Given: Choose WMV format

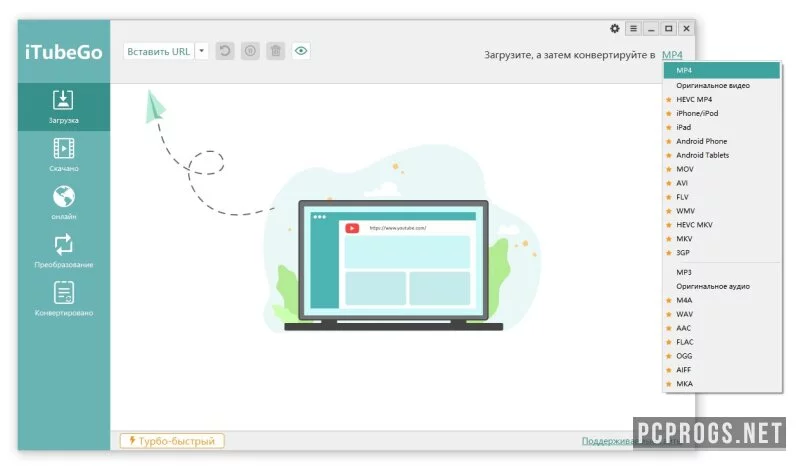Looking at the screenshot, I should 721,211.
